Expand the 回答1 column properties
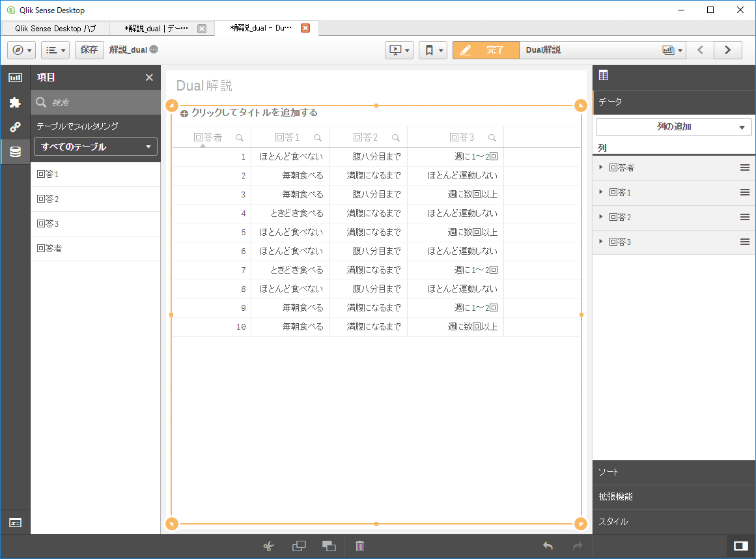This screenshot has width=756, height=559. pos(601,192)
